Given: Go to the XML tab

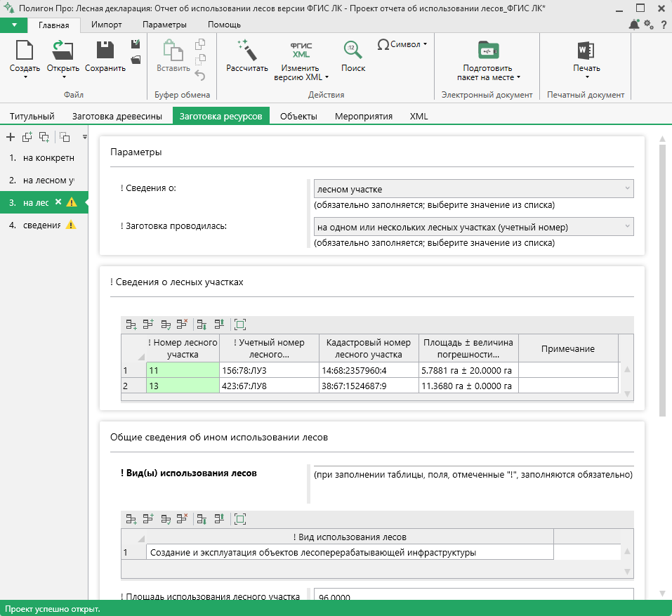Looking at the screenshot, I should click(x=419, y=116).
